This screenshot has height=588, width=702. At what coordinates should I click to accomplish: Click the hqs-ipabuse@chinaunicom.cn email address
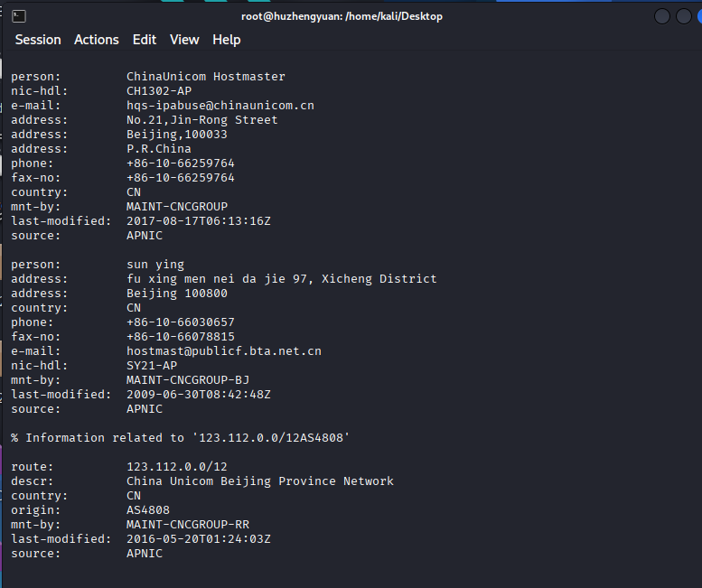coord(220,106)
